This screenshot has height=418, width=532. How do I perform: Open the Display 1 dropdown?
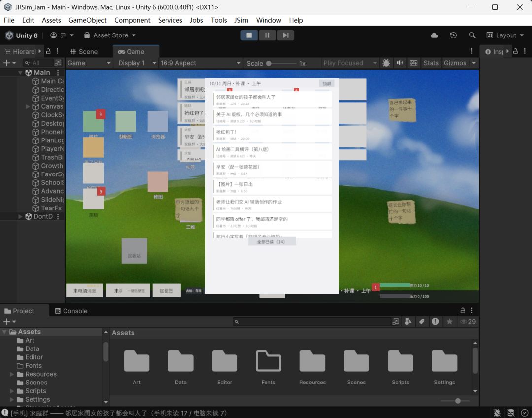[x=137, y=63]
